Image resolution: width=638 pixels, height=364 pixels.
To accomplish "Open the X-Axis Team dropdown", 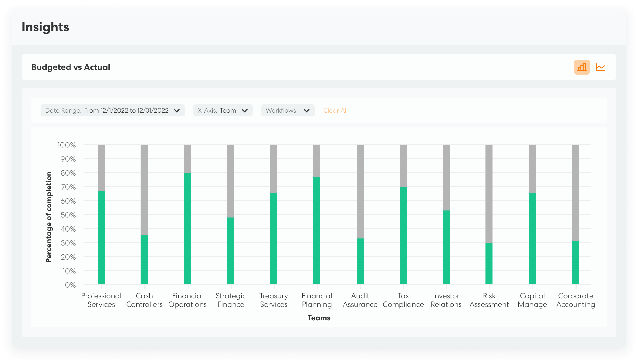I will pos(223,110).
